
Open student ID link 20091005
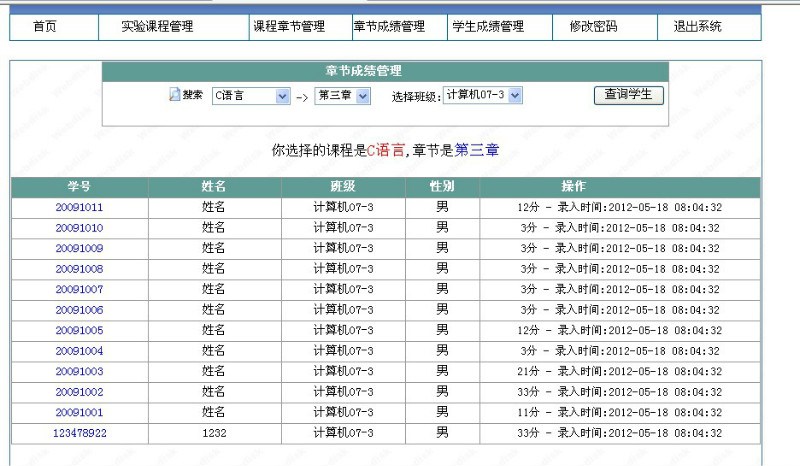pos(79,330)
